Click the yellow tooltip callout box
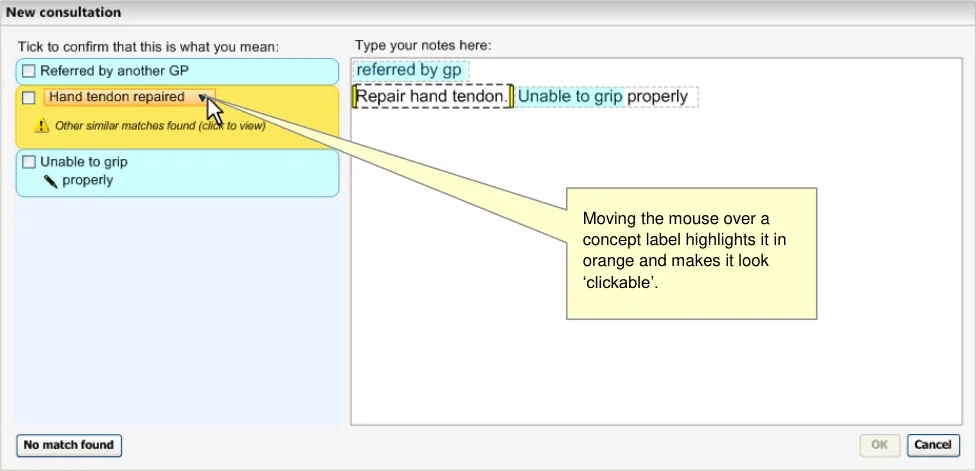The width and height of the screenshot is (976, 471). pos(691,253)
